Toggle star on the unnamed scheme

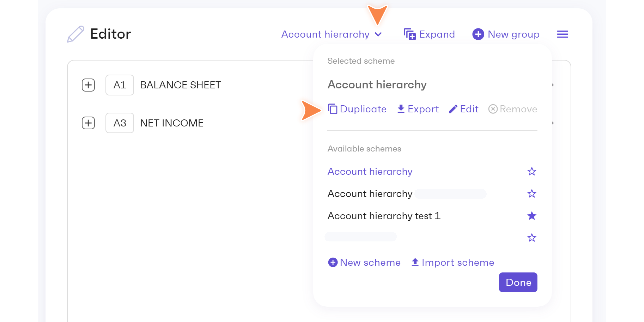tap(532, 238)
